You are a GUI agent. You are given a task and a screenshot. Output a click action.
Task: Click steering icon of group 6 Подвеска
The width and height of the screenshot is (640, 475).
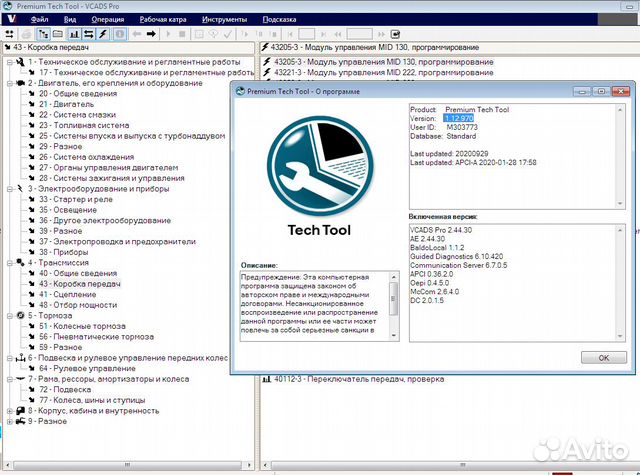pyautogui.click(x=20, y=358)
